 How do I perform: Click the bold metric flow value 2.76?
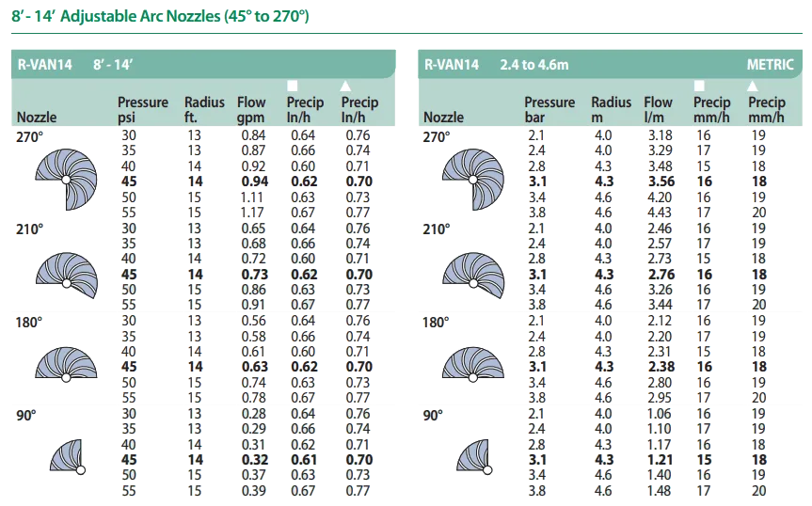coord(661,275)
